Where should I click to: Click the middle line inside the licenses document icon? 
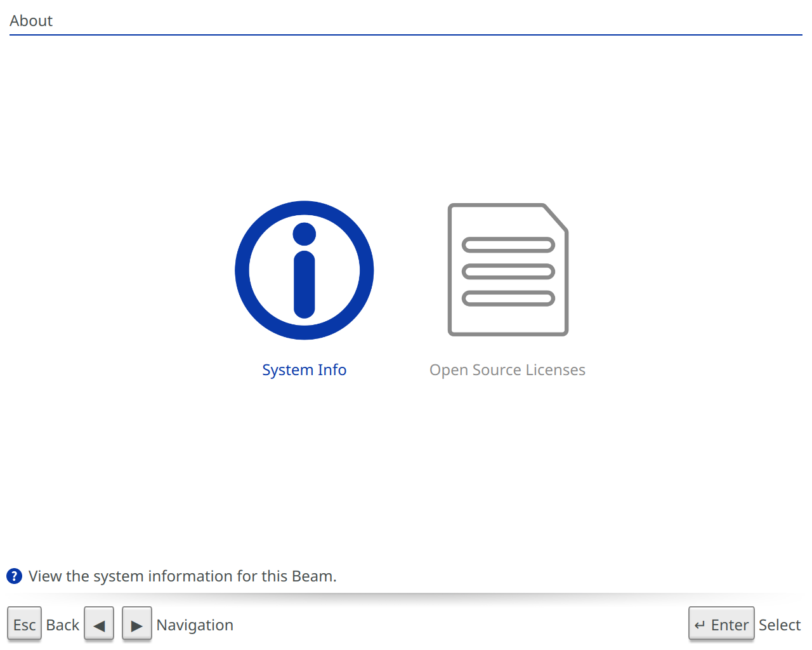(x=508, y=272)
